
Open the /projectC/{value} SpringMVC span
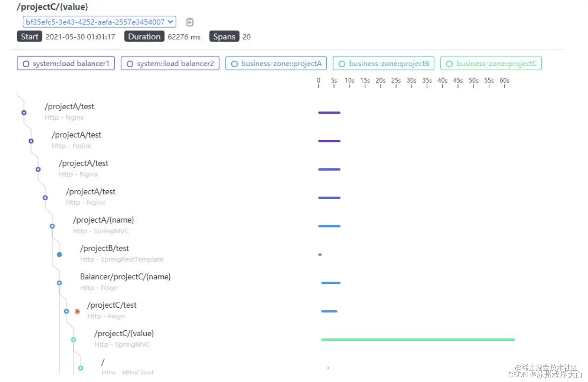pyautogui.click(x=124, y=339)
